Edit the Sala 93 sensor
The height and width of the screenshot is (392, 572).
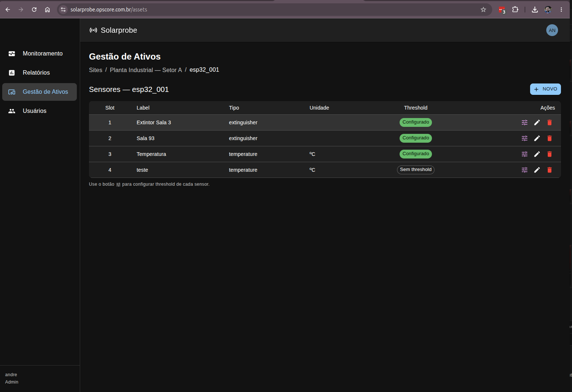pos(537,138)
